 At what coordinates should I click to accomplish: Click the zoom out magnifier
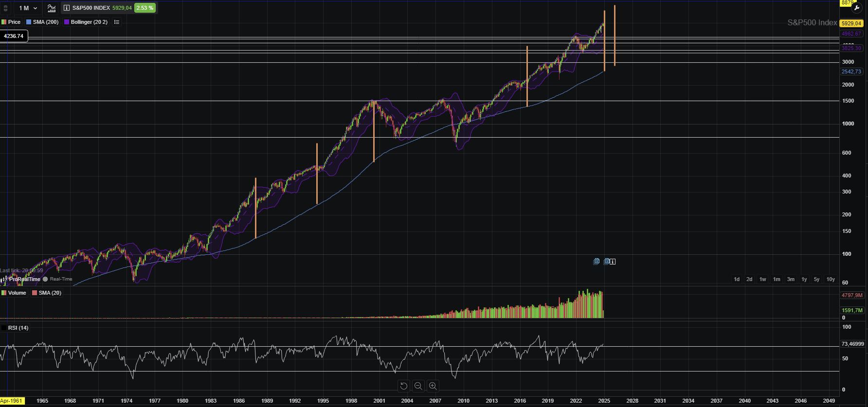pyautogui.click(x=418, y=386)
